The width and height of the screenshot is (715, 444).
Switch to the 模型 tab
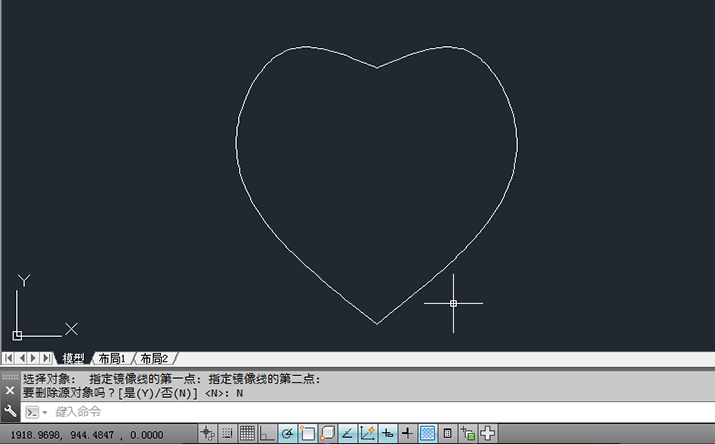73,359
